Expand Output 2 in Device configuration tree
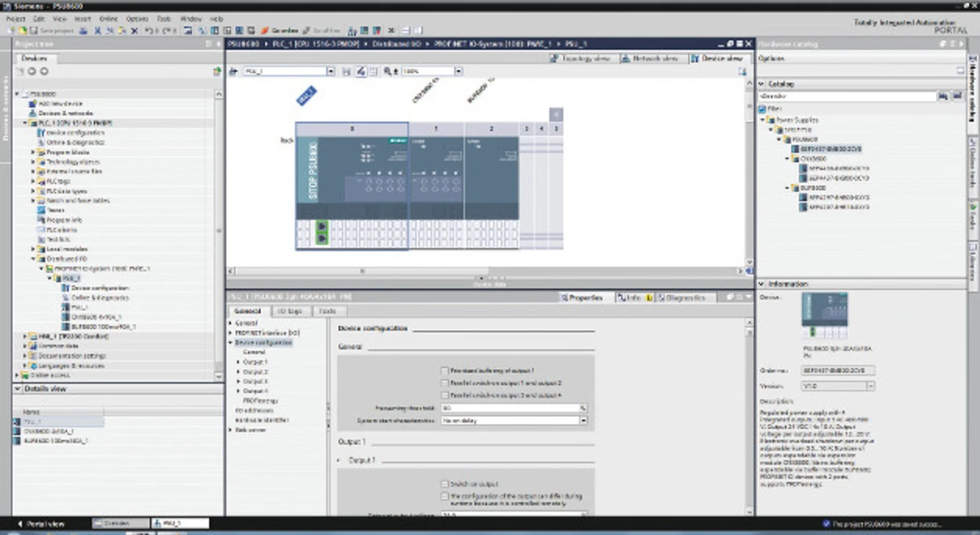This screenshot has height=535, width=980. [x=239, y=371]
